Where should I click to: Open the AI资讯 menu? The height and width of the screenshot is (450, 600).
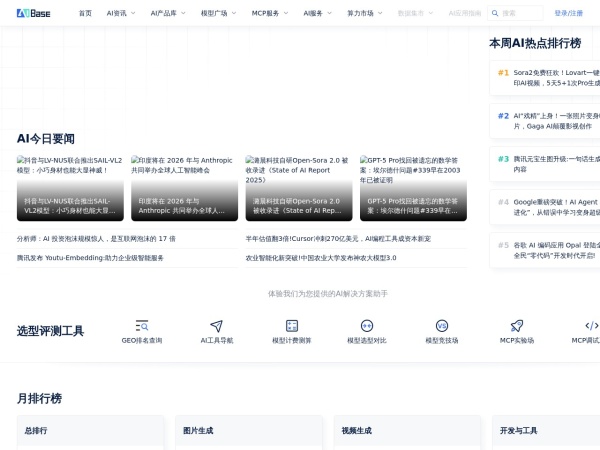tap(116, 13)
